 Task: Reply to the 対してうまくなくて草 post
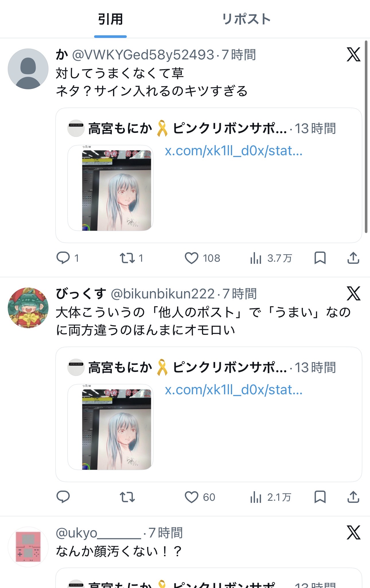click(x=63, y=258)
